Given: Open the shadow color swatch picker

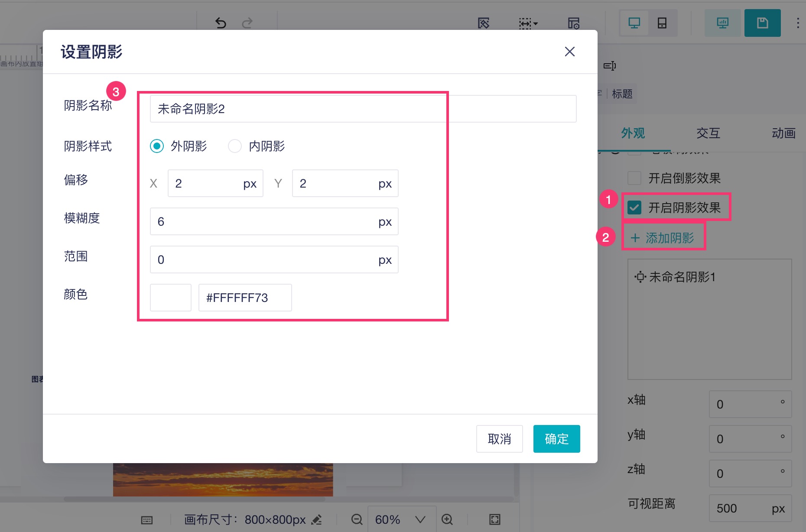Looking at the screenshot, I should (x=171, y=298).
